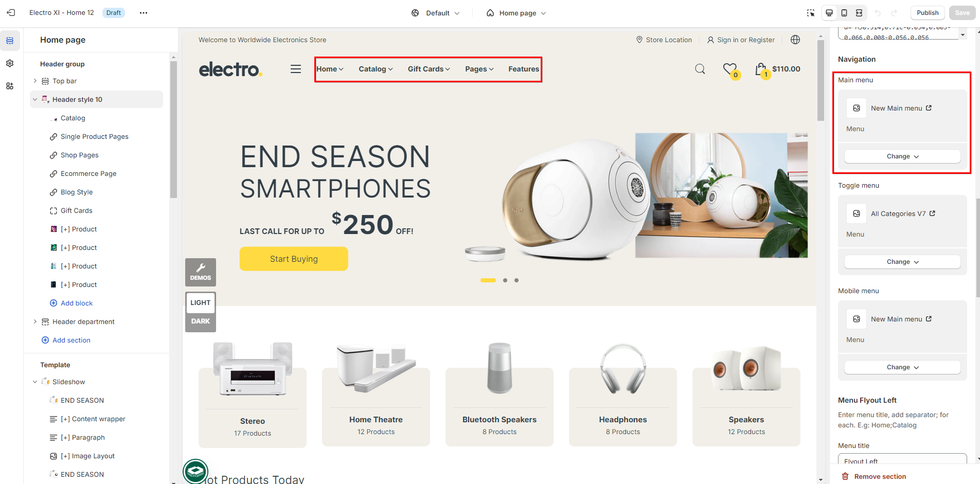The height and width of the screenshot is (484, 980).
Task: Click the hamburger menu icon beside logo
Action: click(296, 69)
